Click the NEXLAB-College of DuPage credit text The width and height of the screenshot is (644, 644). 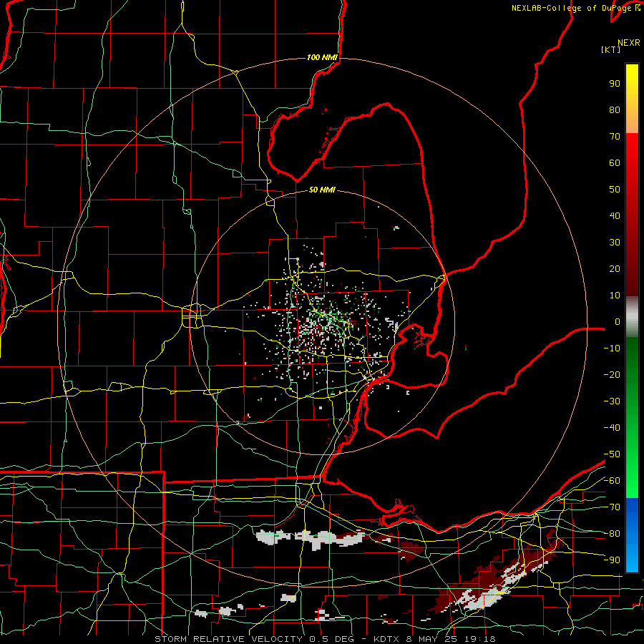572,8
